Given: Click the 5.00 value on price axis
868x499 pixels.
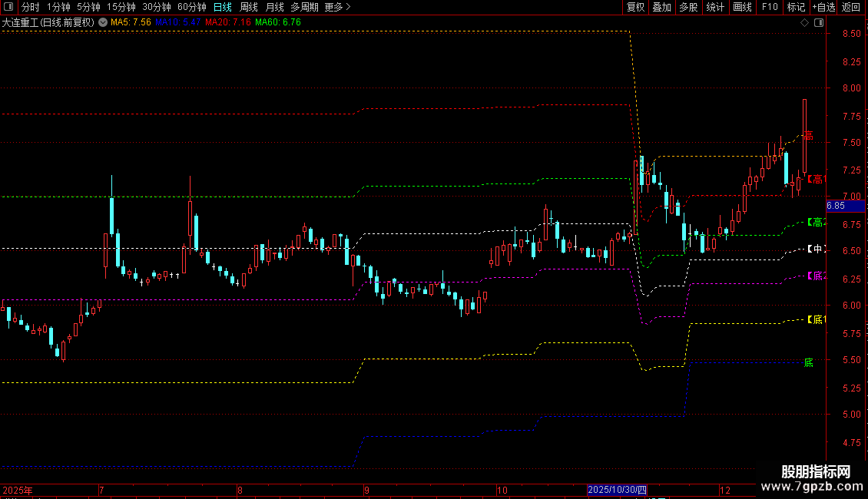Looking at the screenshot, I should tap(851, 415).
